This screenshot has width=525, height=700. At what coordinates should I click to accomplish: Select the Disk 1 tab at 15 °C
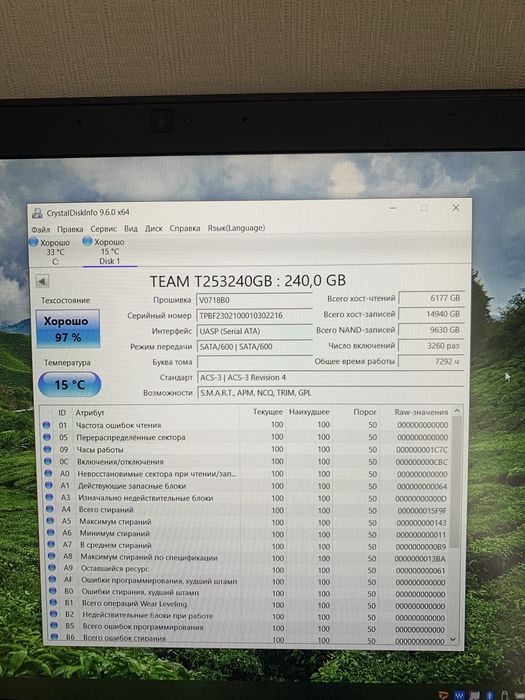click(110, 251)
